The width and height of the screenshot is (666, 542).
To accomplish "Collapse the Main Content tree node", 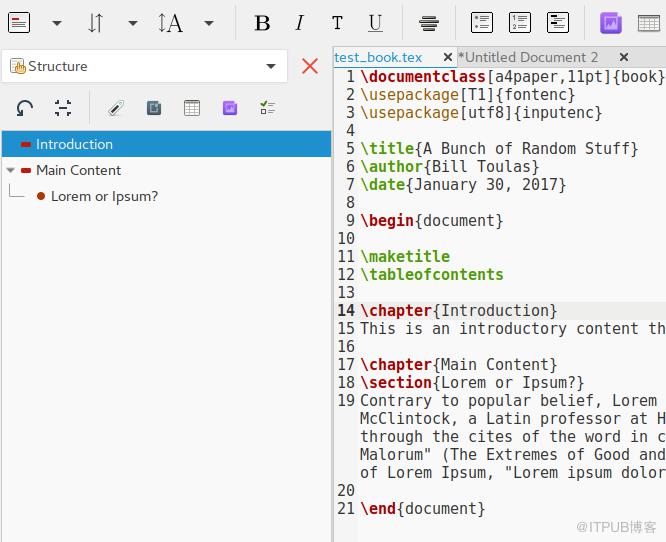I will tap(11, 170).
